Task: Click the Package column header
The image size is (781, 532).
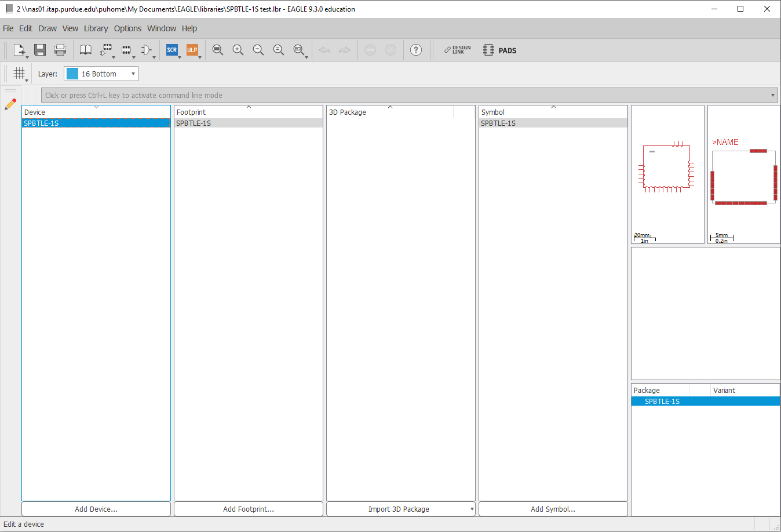Action: click(660, 390)
